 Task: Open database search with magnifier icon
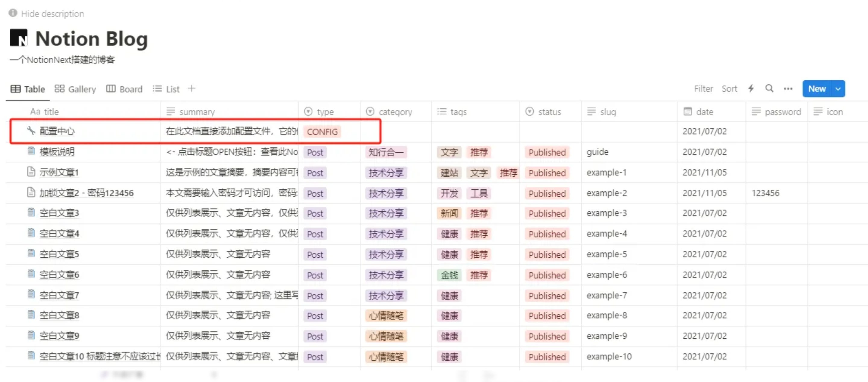(x=769, y=89)
